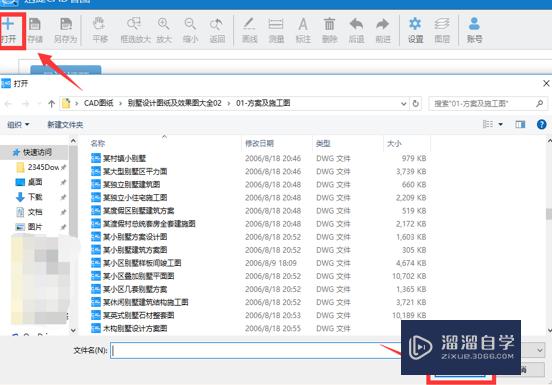The width and height of the screenshot is (552, 385).
Task: Click the 打开 (Open) toolbar icon
Action: pos(8,30)
